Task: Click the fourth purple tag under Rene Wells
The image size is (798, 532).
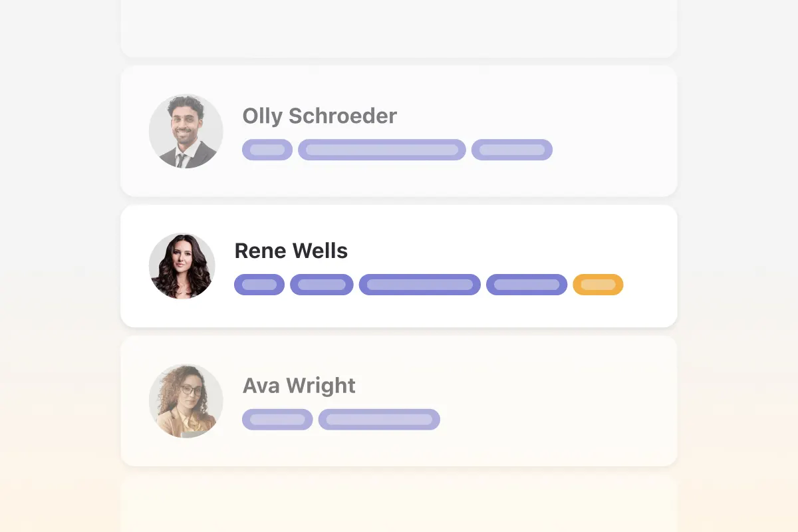Action: click(x=527, y=285)
